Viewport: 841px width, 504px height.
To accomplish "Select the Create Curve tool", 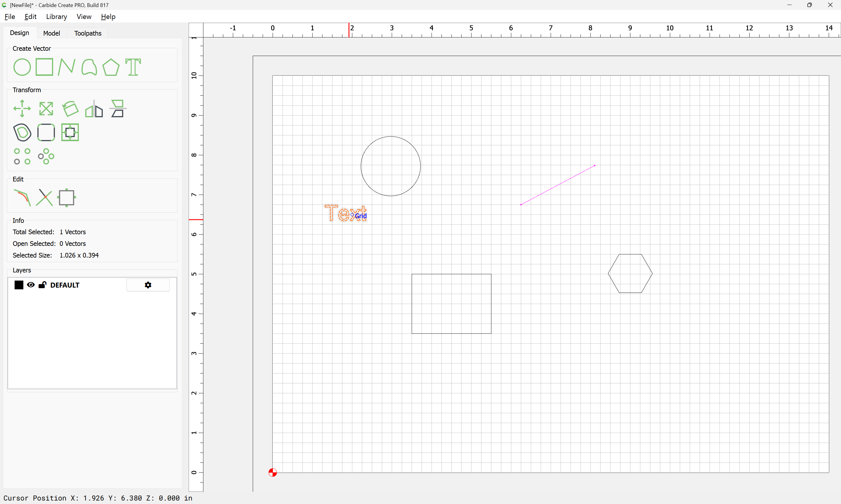I will click(89, 67).
